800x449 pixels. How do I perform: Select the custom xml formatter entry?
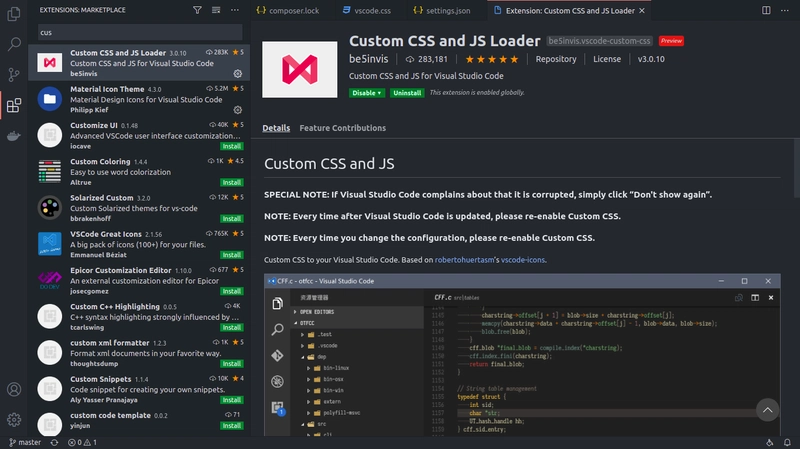pyautogui.click(x=139, y=353)
